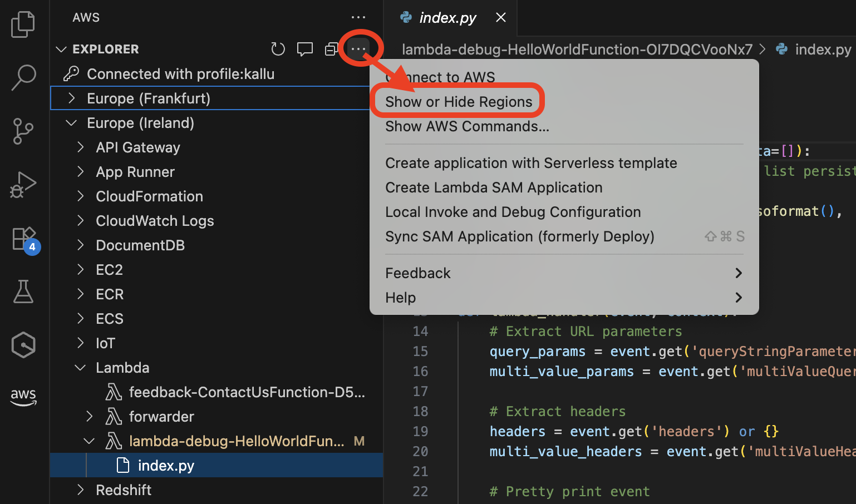Expand the CloudWatch Logs node
The height and width of the screenshot is (504, 856).
pyautogui.click(x=81, y=221)
